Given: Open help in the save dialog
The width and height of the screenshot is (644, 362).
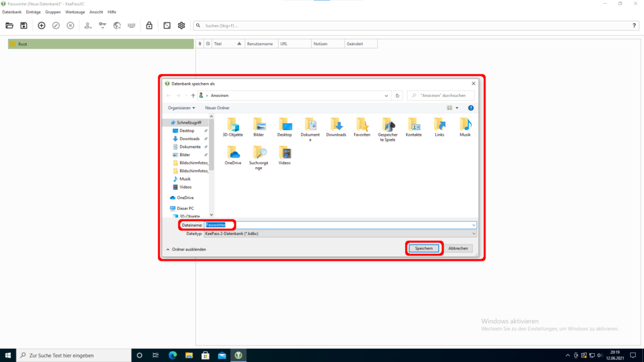Looking at the screenshot, I should coord(470,108).
